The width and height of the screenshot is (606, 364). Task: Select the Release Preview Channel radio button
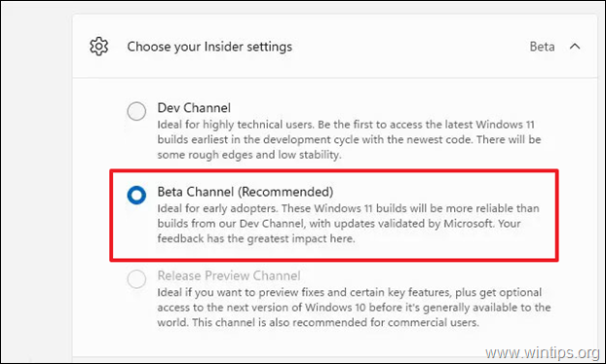pos(136,278)
